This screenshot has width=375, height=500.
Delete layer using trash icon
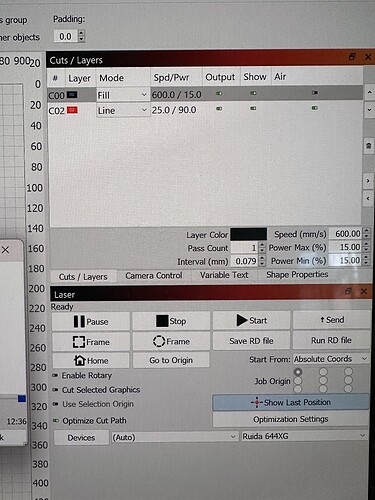tap(368, 146)
